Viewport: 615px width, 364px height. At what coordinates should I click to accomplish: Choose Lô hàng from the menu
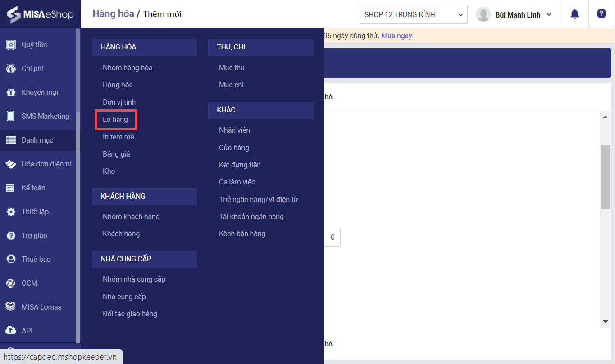pyautogui.click(x=115, y=119)
